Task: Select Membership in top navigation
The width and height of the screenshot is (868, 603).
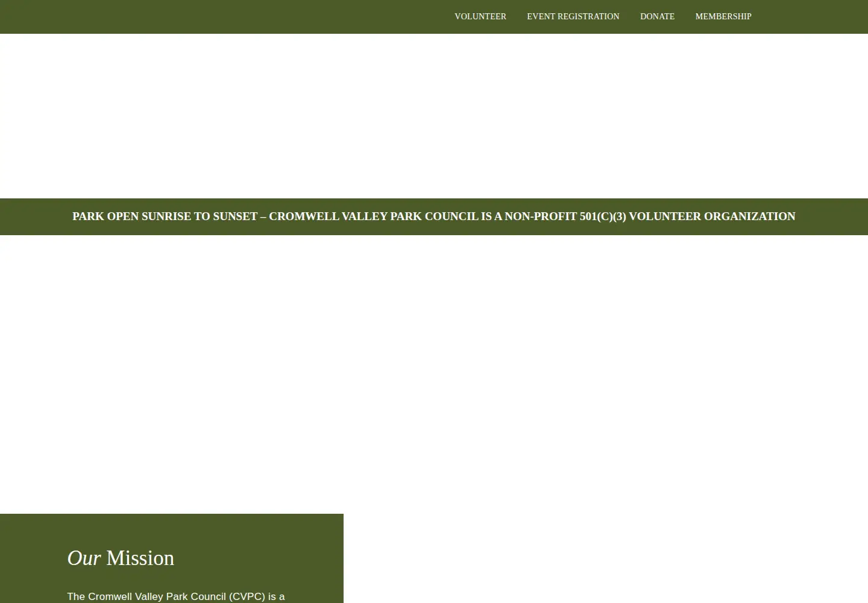Action: (x=723, y=16)
